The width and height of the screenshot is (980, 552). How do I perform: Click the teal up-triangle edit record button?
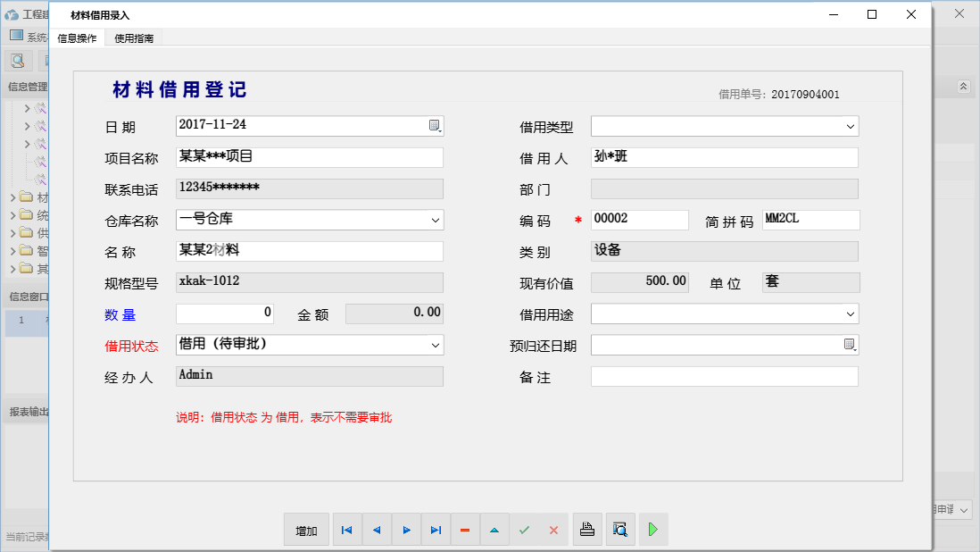(x=494, y=530)
